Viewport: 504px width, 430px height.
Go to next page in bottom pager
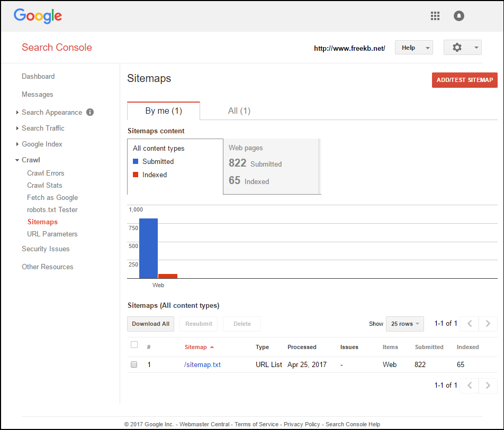[488, 386]
